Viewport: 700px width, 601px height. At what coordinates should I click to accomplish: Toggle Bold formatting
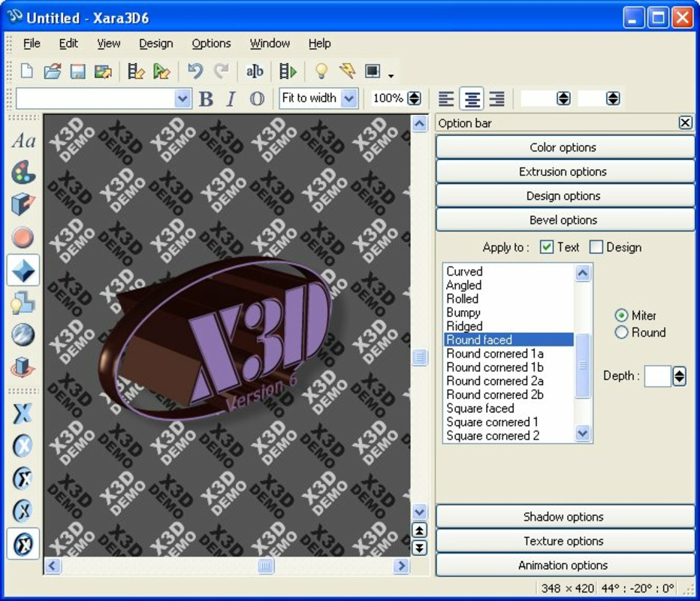point(206,98)
